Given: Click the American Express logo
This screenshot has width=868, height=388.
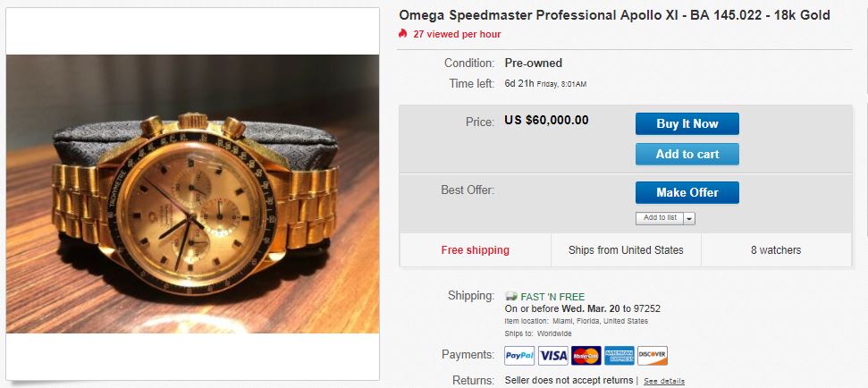Looking at the screenshot, I should click(619, 356).
